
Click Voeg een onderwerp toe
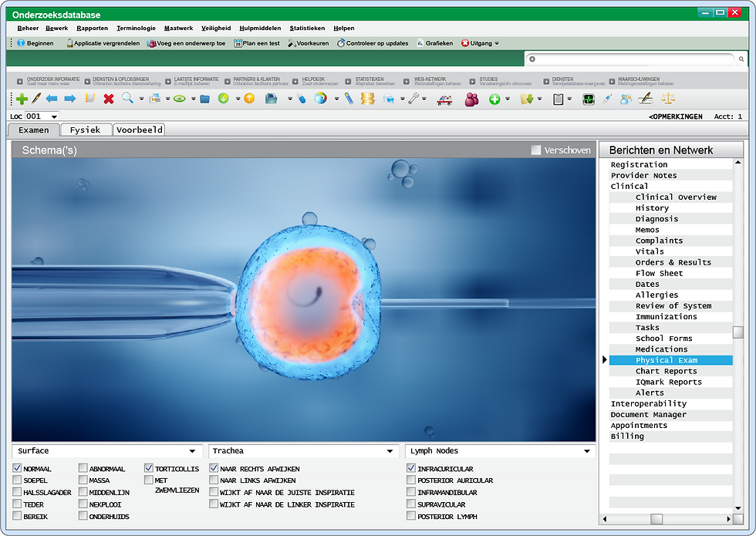[x=187, y=43]
